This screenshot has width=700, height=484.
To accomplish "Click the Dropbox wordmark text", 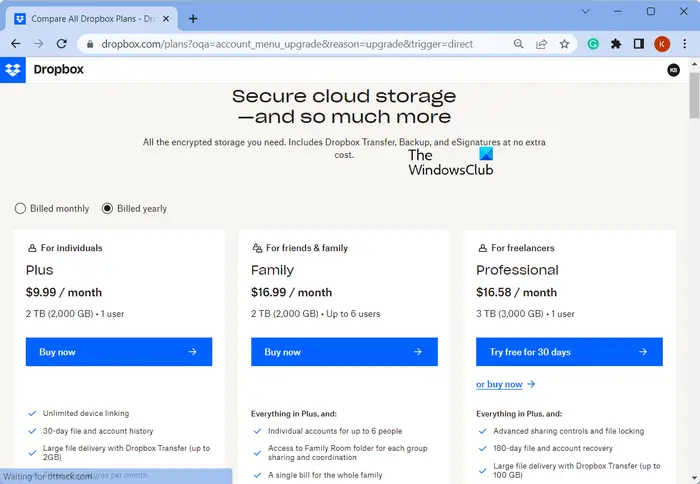I will [58, 70].
